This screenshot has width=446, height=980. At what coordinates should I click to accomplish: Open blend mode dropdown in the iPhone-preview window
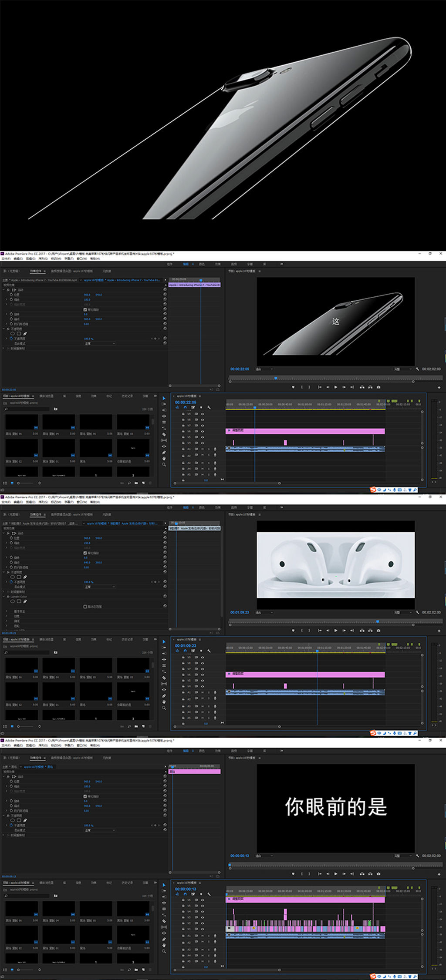(100, 343)
